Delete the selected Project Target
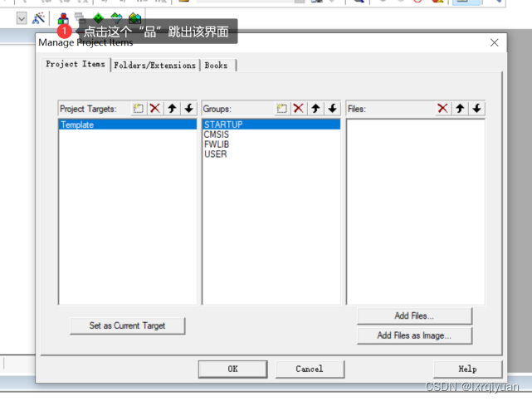Image resolution: width=532 pixels, height=401 pixels. click(155, 109)
